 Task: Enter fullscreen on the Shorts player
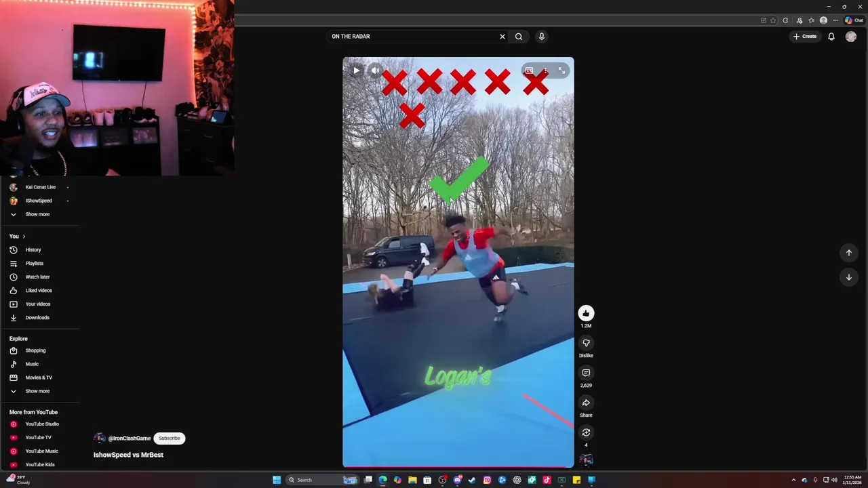pyautogui.click(x=561, y=70)
